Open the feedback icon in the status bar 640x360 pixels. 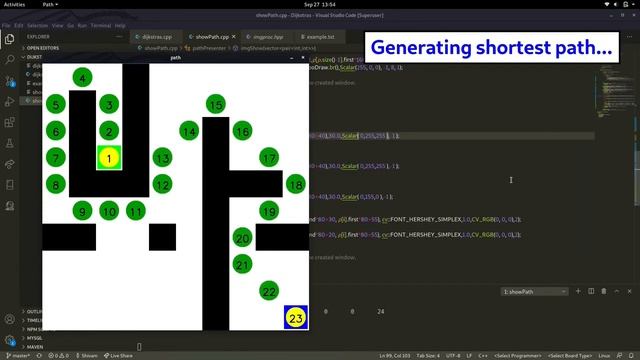620,356
